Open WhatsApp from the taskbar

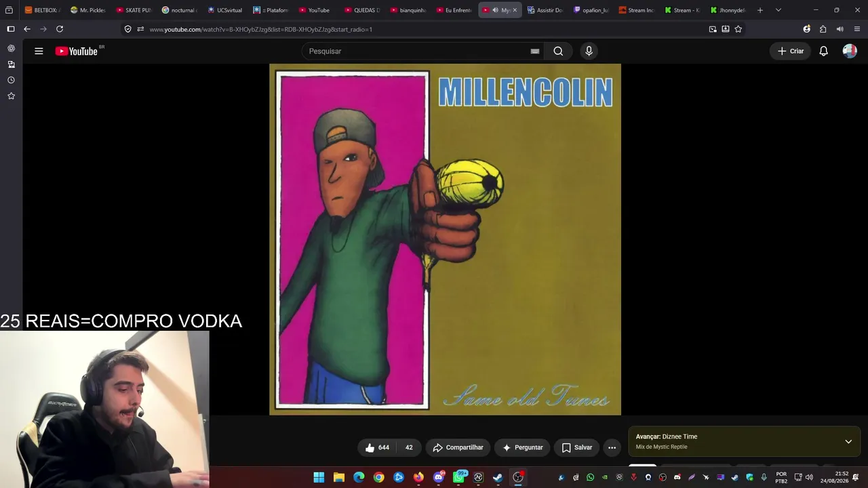pyautogui.click(x=458, y=477)
